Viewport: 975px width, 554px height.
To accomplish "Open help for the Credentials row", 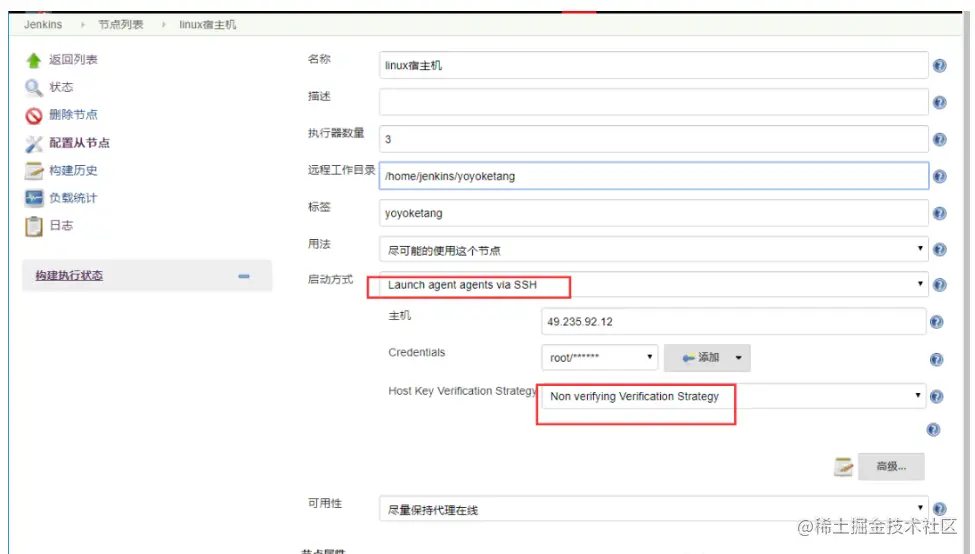I will coord(936,359).
